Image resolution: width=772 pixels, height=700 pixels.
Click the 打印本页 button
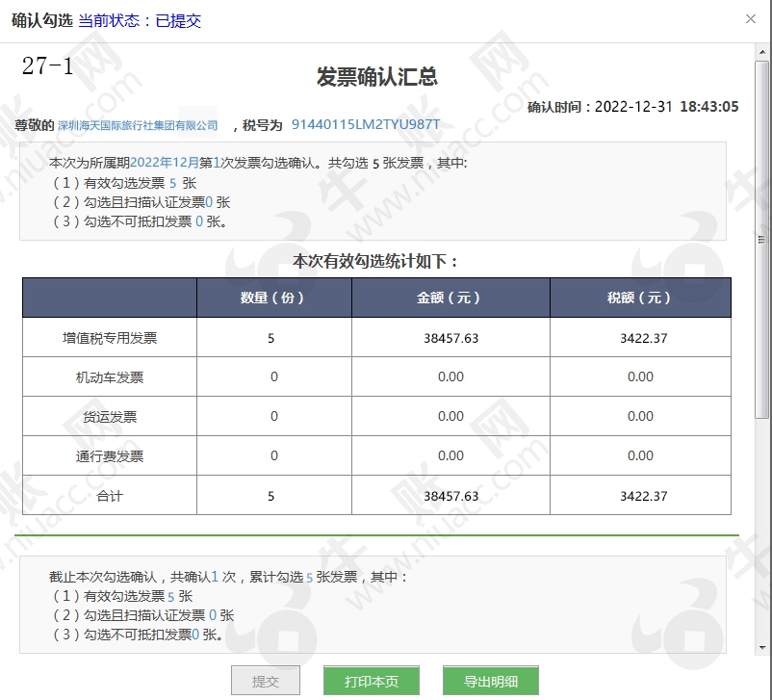[372, 681]
